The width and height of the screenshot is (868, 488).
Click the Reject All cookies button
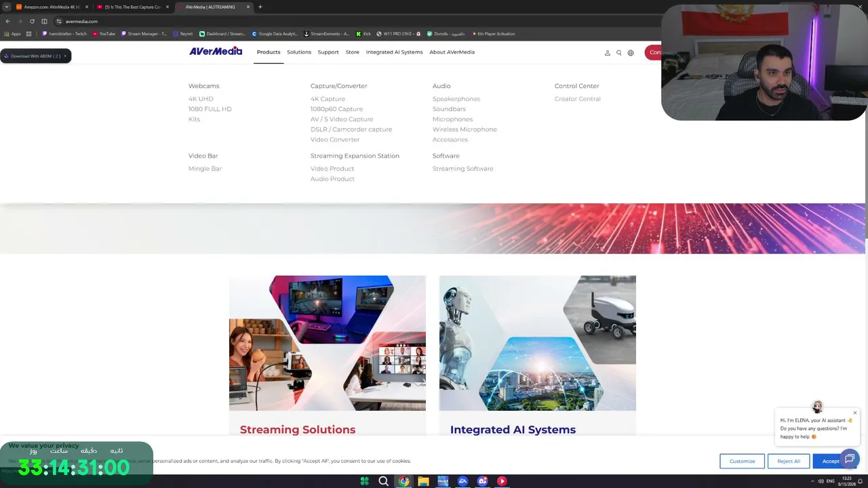click(x=789, y=461)
